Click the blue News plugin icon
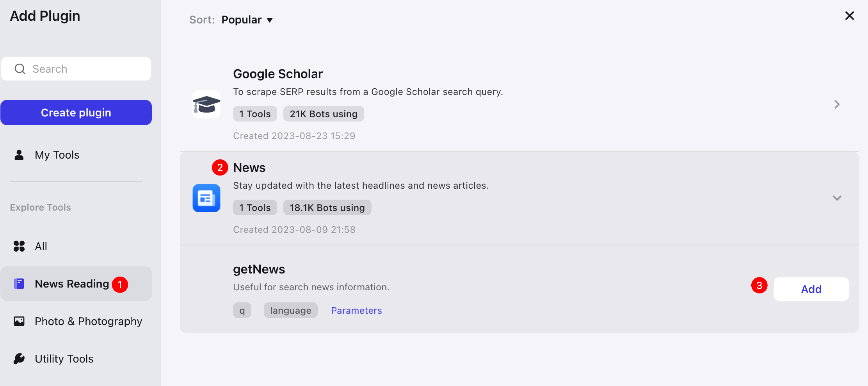868x386 pixels. (206, 198)
